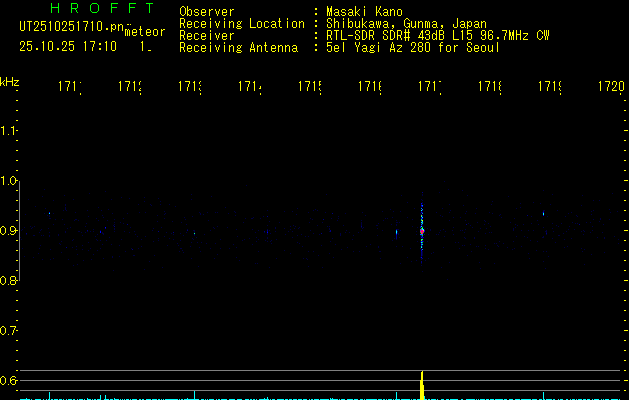This screenshot has height=400, width=629.
Task: Click the 0.6 frequency axis label
Action: point(8,380)
